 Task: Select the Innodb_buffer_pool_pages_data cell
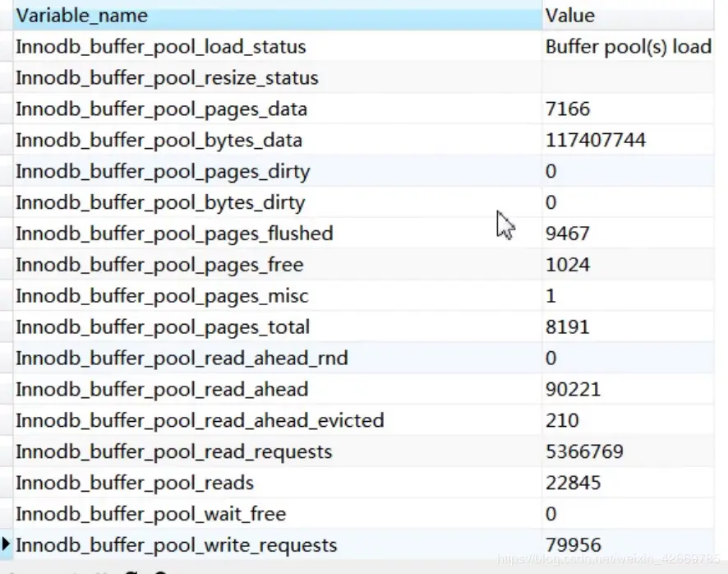[x=278, y=109]
